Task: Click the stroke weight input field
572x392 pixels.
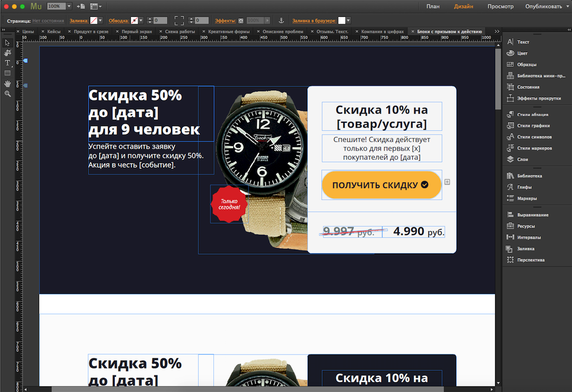Action: click(160, 21)
